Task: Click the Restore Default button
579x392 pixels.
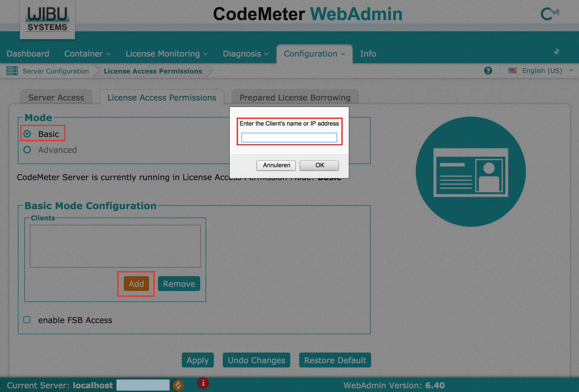Action: (335, 360)
